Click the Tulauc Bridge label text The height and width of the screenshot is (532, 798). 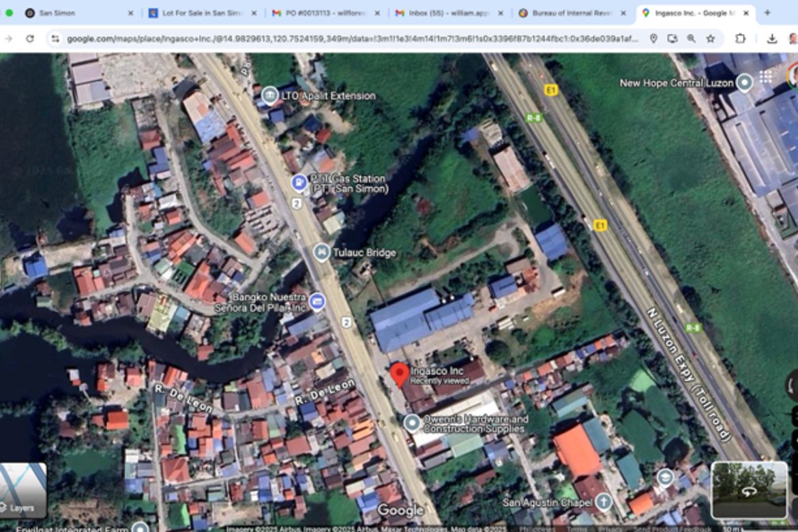[364, 252]
